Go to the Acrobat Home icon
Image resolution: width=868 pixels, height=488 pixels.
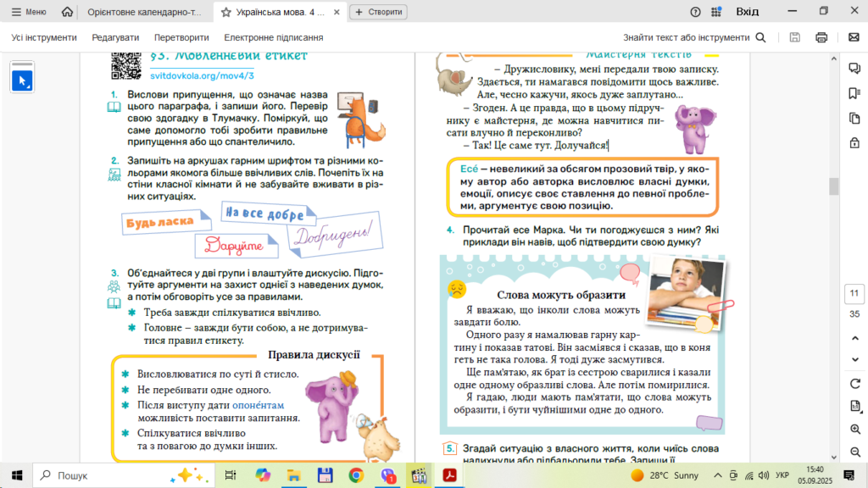[67, 12]
